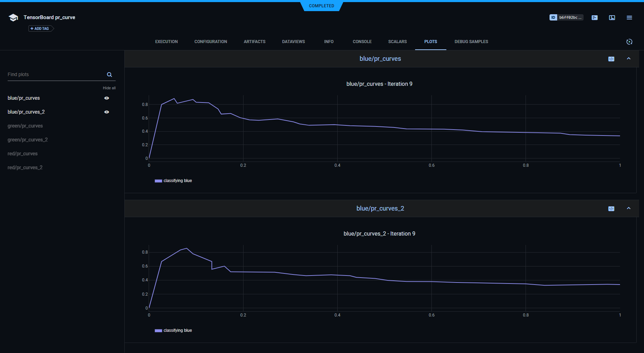
Task: Show the green/pr_curves plot in the list
Action: click(x=25, y=126)
